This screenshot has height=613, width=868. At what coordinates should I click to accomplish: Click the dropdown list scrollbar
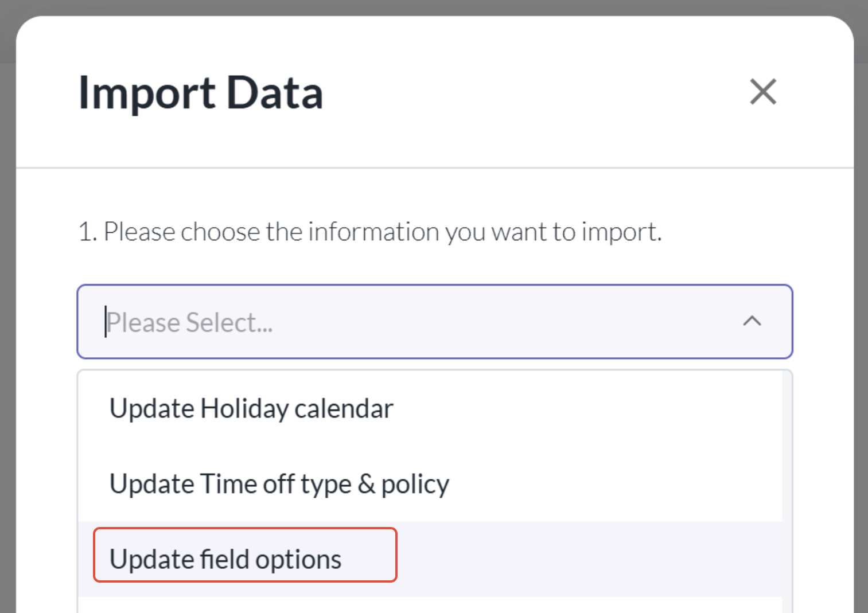click(x=787, y=487)
